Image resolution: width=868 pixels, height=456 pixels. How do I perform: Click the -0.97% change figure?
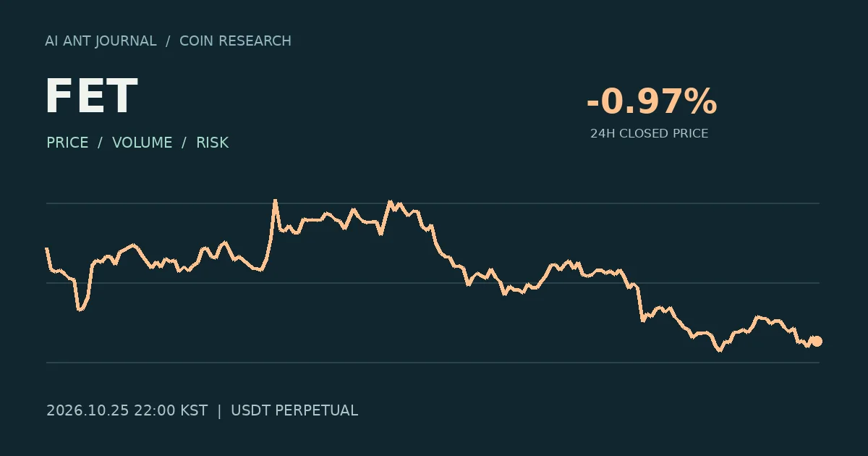(651, 101)
